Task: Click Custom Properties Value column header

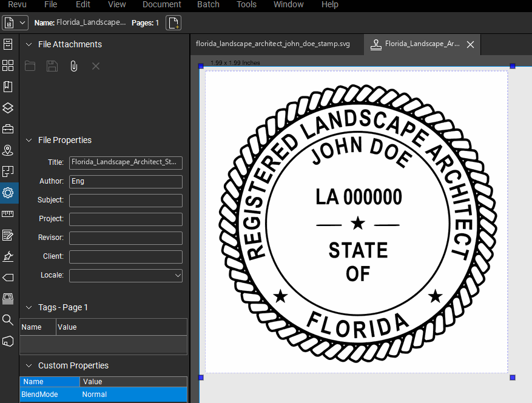Action: click(x=133, y=382)
